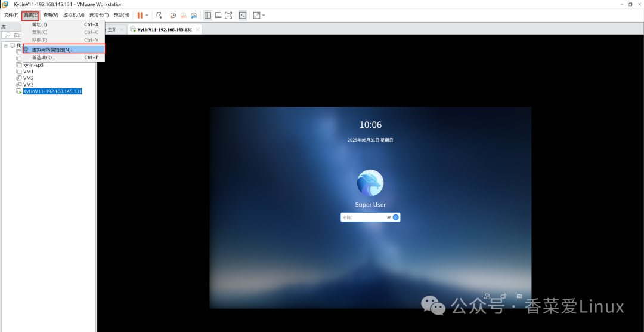This screenshot has height=332, width=644.
Task: Open 首选项(R)... from the edit menu
Action: pos(63,57)
